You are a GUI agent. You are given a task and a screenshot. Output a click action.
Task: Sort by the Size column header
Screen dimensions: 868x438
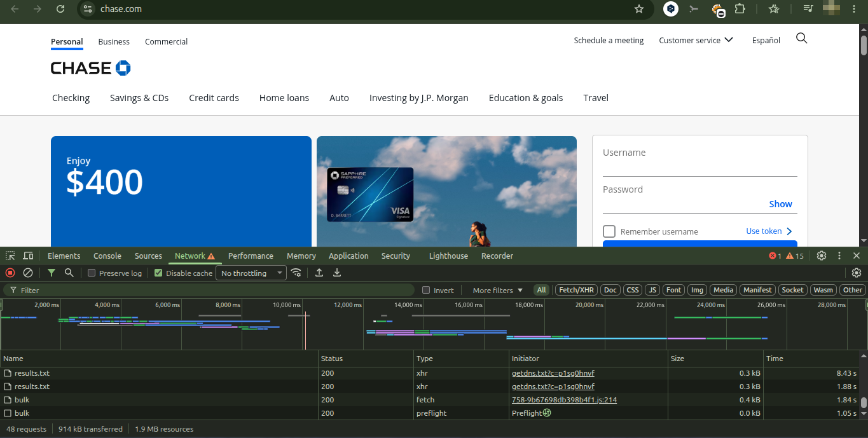pyautogui.click(x=715, y=359)
